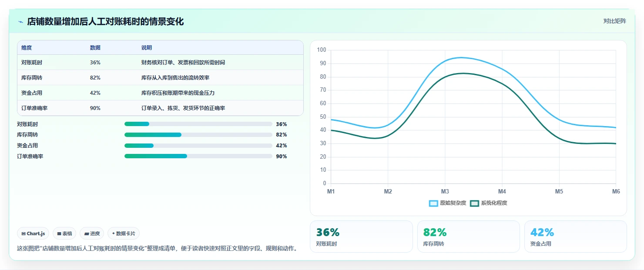Select the 订单准确率 cell in table

point(34,108)
